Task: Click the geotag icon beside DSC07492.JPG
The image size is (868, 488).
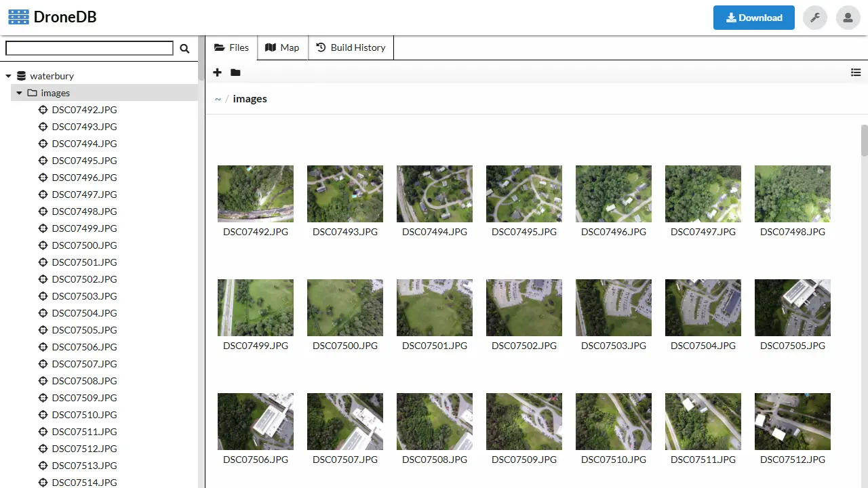Action: (43, 109)
